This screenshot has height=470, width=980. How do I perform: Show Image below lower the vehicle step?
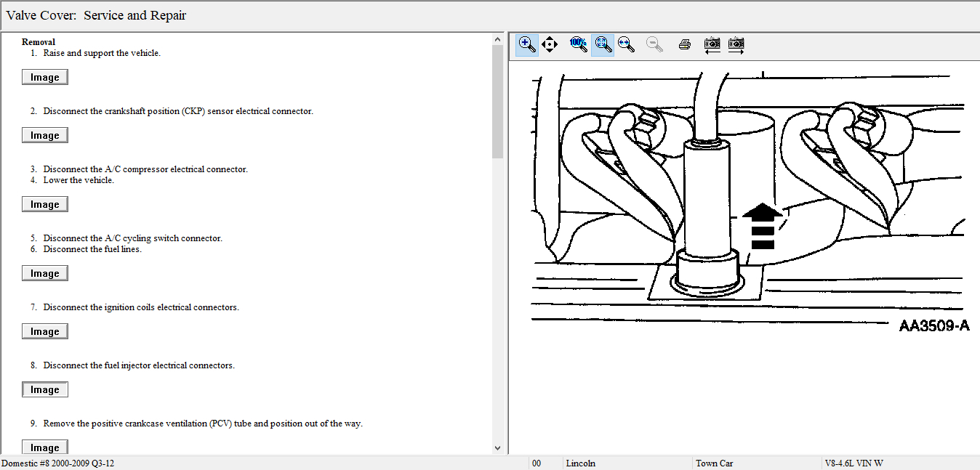point(45,205)
